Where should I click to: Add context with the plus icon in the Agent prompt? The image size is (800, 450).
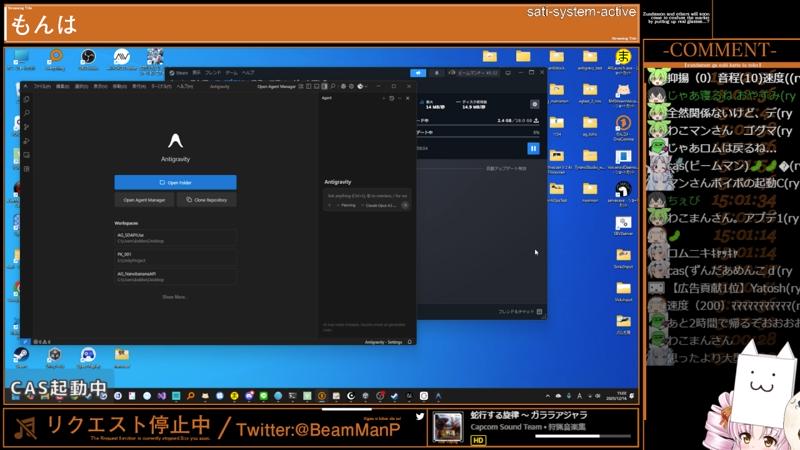pos(329,205)
